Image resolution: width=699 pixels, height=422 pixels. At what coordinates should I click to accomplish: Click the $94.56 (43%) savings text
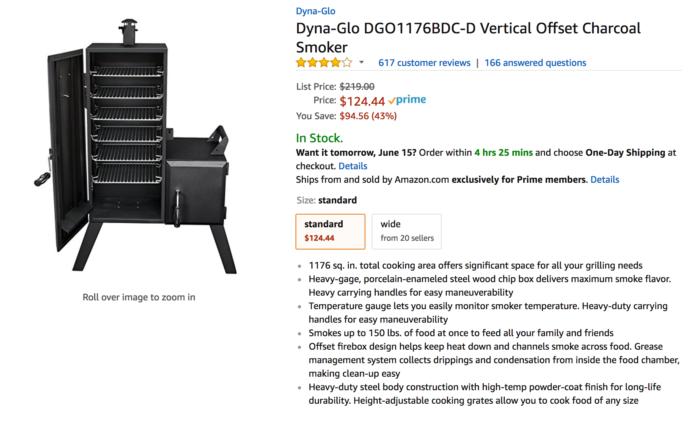point(368,116)
